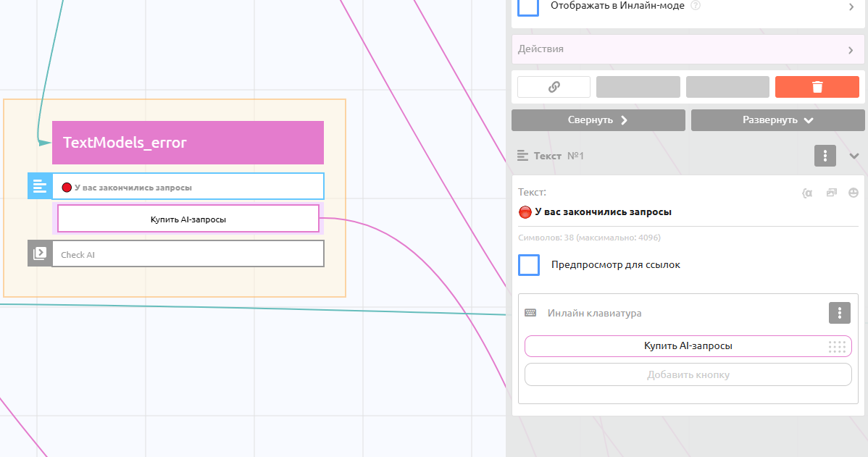This screenshot has height=457, width=868.
Task: Toggle the Отображать в Инлайн-моде checkbox
Action: [x=528, y=6]
